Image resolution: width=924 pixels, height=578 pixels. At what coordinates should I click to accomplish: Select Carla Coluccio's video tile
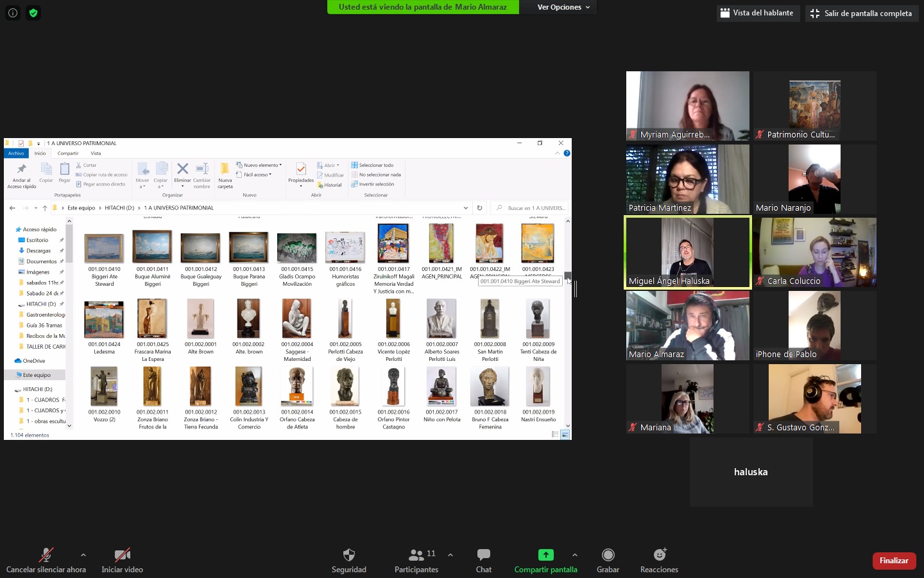[815, 252]
